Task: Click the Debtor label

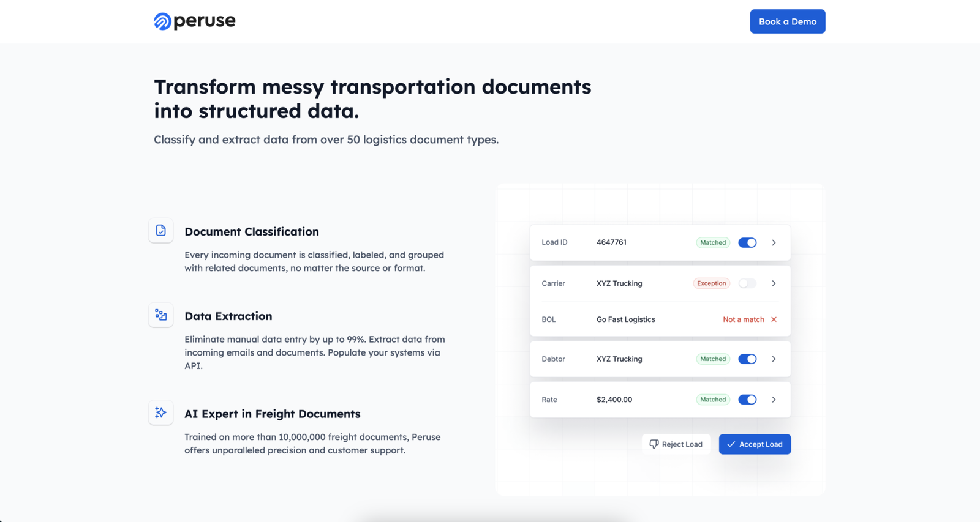Action: pyautogui.click(x=553, y=359)
